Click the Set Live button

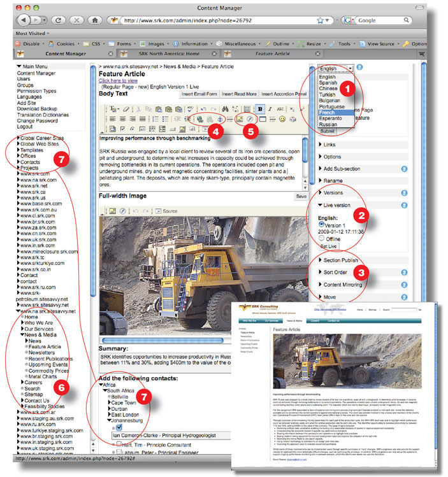tap(328, 246)
